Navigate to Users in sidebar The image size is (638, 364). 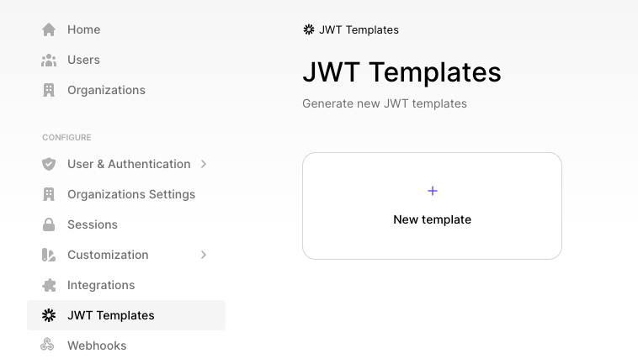[x=83, y=60]
